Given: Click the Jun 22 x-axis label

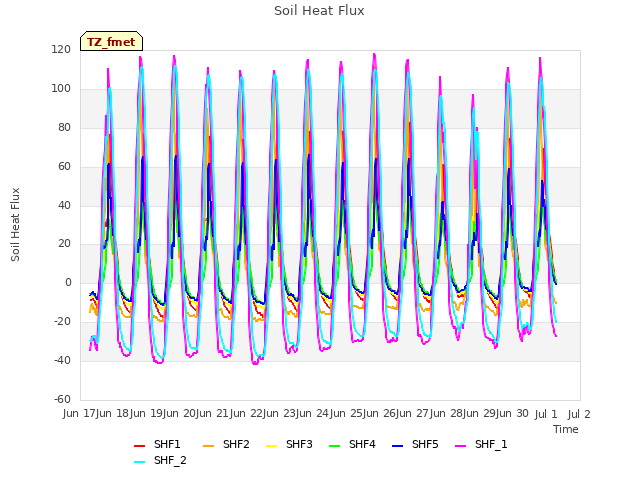Looking at the screenshot, I should tap(248, 413).
